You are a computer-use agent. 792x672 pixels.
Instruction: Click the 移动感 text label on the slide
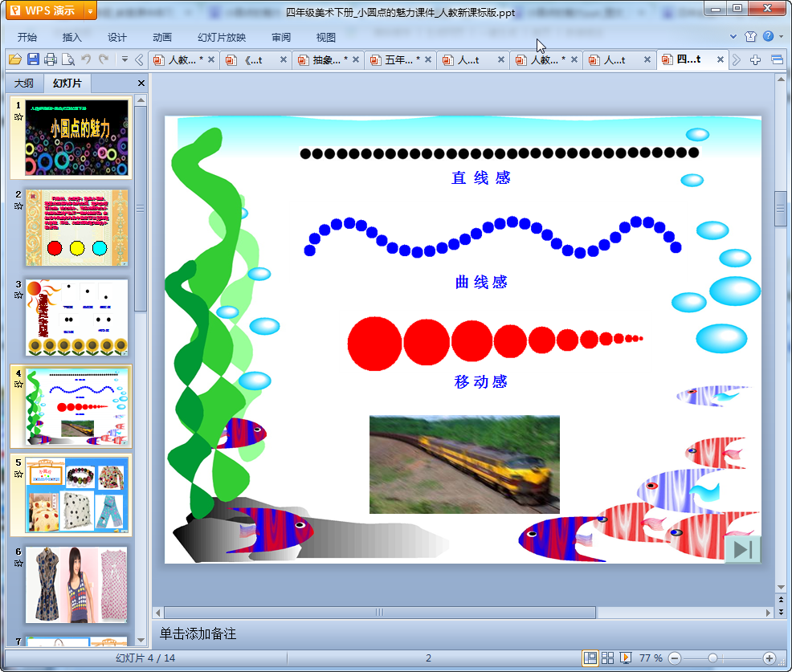pos(481,381)
